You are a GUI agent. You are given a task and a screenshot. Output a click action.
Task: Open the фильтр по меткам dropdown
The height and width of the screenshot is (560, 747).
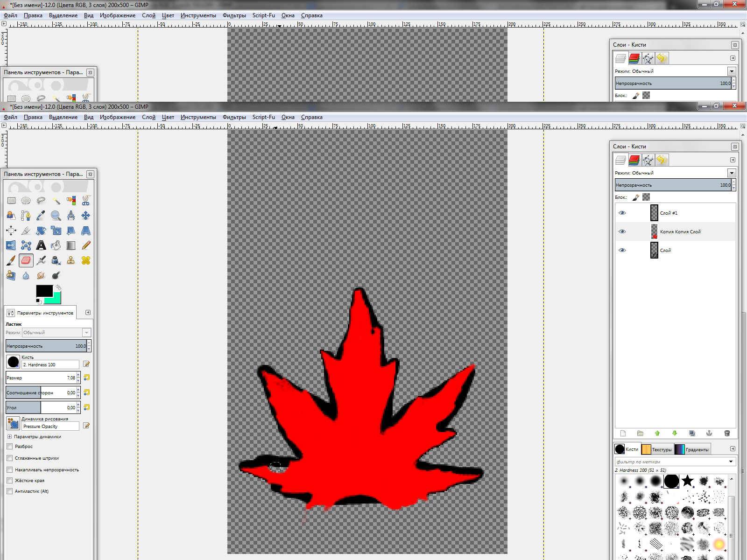pos(731,462)
